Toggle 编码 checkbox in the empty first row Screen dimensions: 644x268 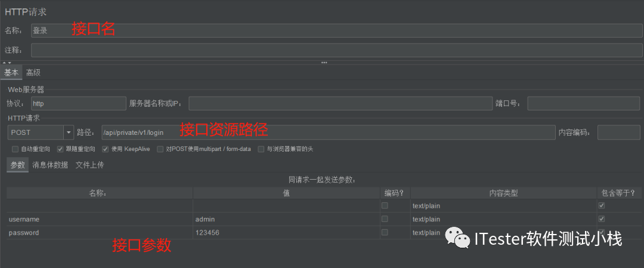pyautogui.click(x=385, y=205)
